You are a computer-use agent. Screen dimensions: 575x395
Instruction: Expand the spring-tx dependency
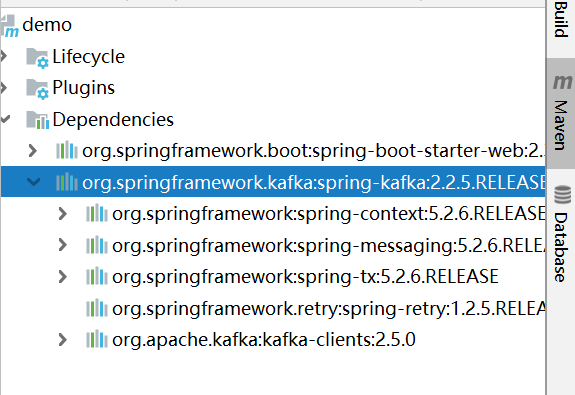click(x=63, y=277)
